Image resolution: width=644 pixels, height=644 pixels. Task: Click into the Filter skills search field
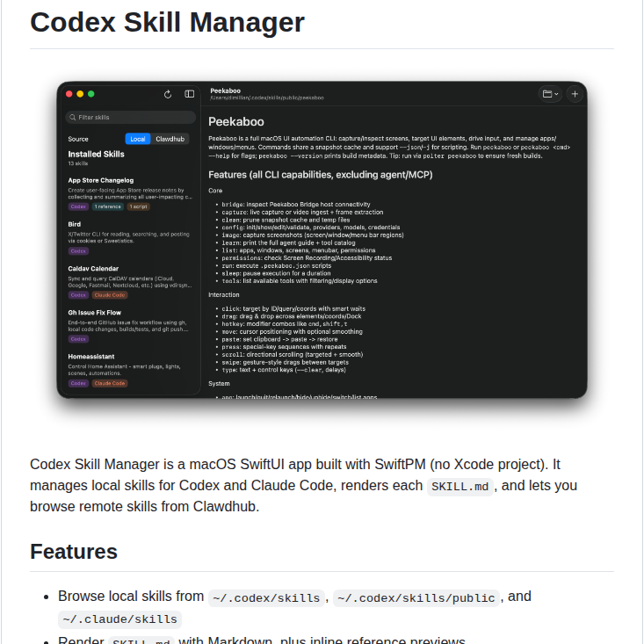130,118
